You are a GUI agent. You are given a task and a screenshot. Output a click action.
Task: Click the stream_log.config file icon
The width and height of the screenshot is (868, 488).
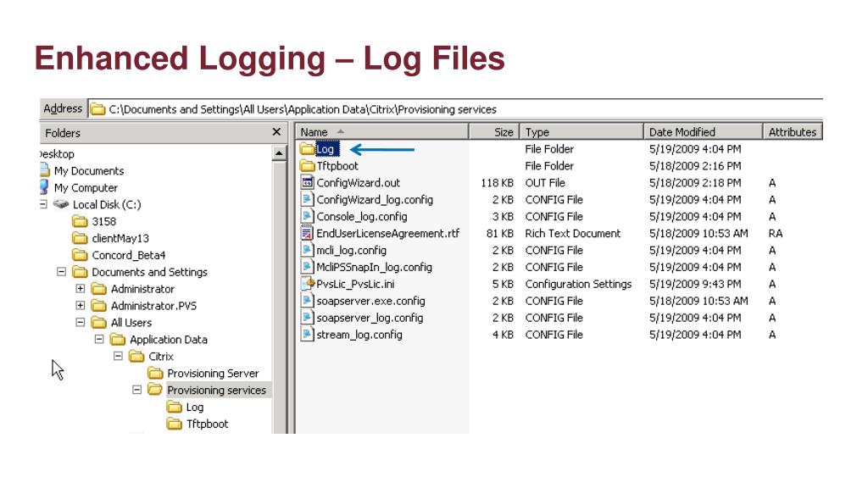point(309,335)
